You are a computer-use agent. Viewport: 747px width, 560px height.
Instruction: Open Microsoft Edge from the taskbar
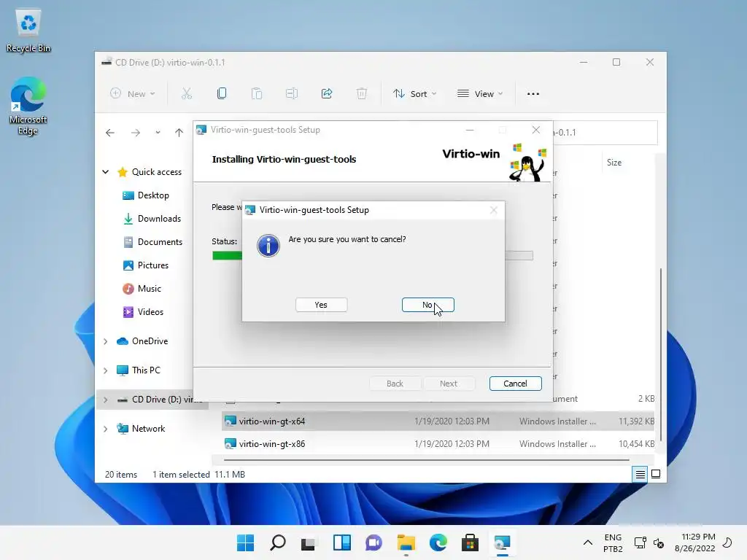click(438, 542)
